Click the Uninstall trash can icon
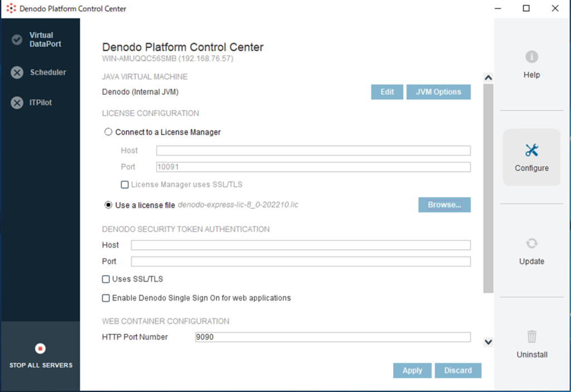Viewport: 571px width, 392px height. coord(531,337)
